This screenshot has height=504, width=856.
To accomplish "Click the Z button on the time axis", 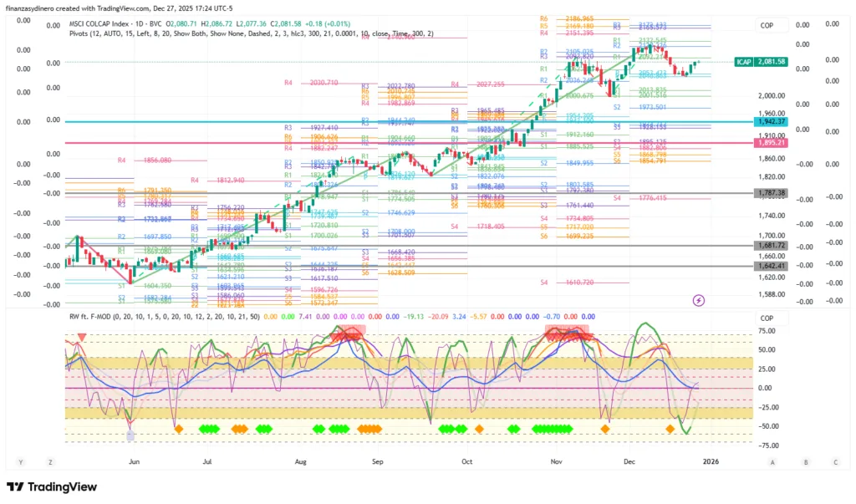I will (x=50, y=461).
